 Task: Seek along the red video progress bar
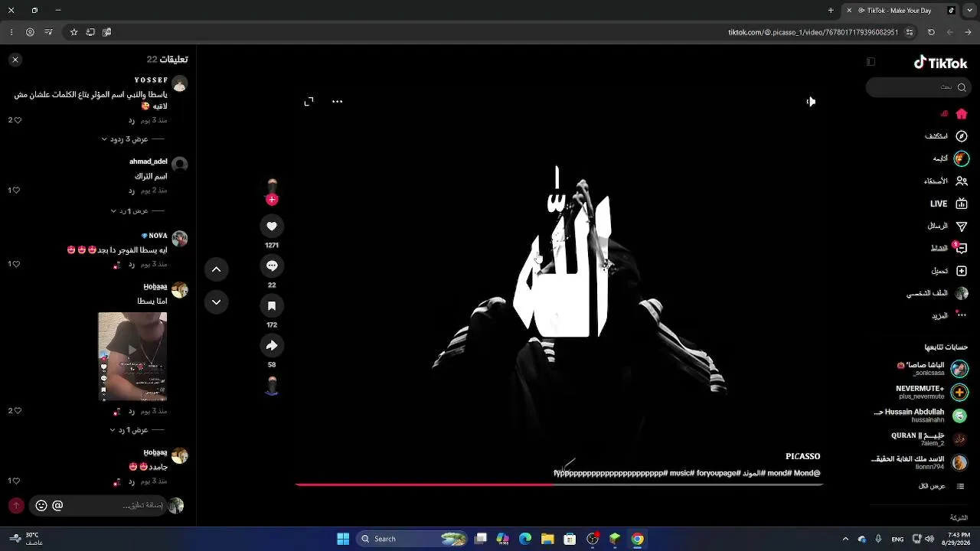[x=559, y=484]
